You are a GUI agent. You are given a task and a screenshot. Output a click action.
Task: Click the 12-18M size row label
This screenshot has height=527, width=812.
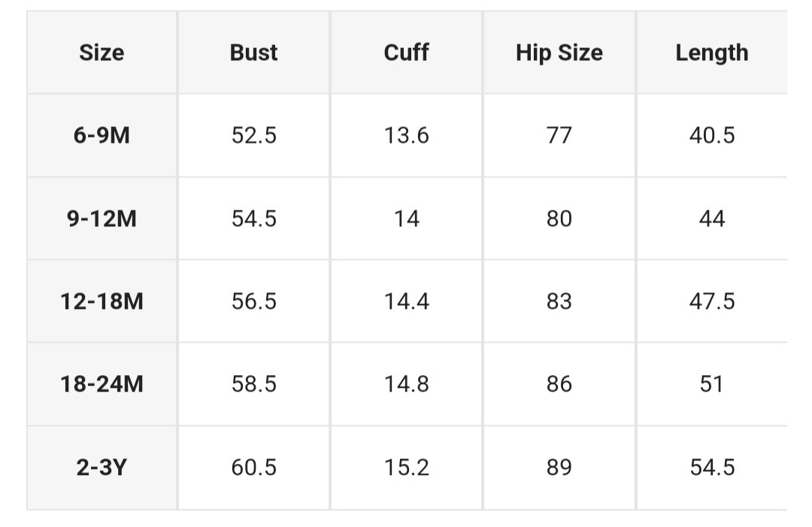[x=101, y=301]
